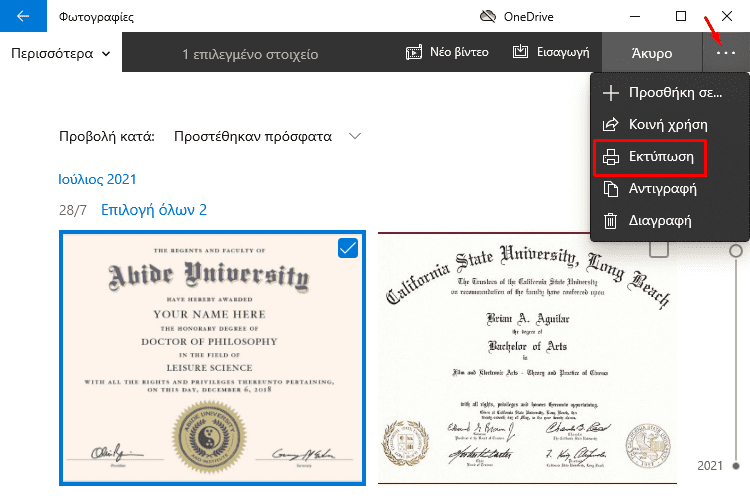Click the chevron next to Προστέθηκαν πρόσφατα
Viewport: 750px width, 500px height.
(x=354, y=136)
